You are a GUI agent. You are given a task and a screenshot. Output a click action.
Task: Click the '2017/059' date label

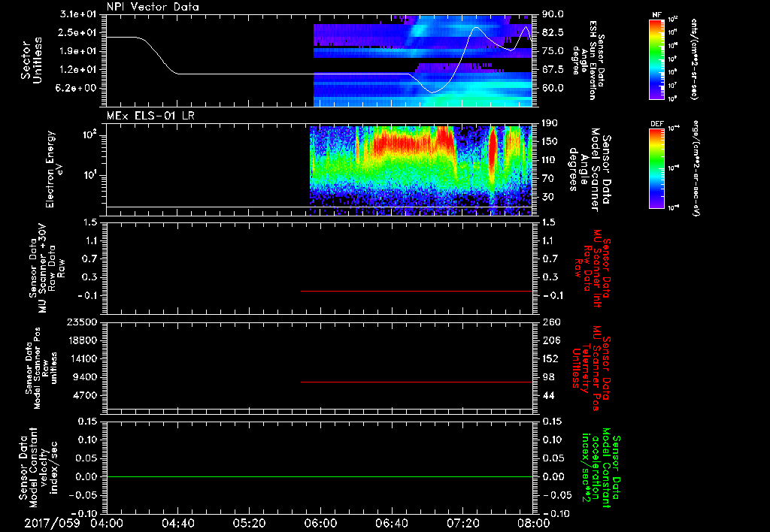tap(52, 523)
